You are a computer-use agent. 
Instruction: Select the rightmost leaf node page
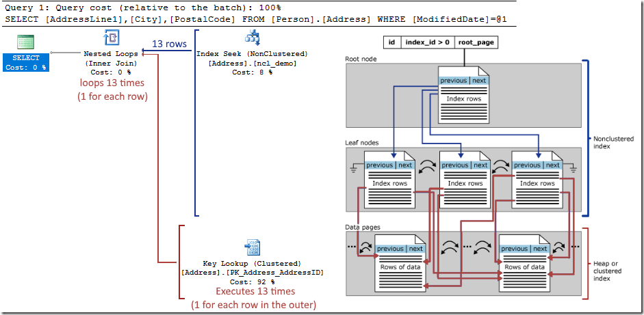(537, 179)
